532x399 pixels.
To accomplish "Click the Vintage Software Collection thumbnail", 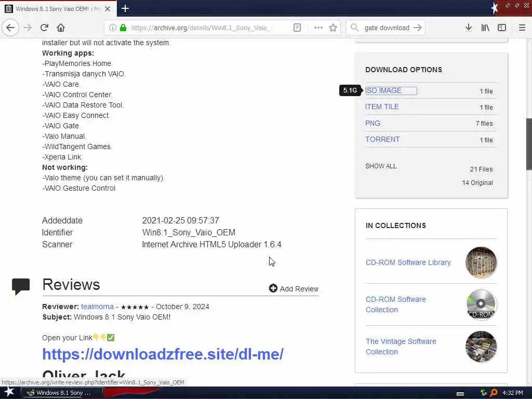I will pyautogui.click(x=481, y=347).
